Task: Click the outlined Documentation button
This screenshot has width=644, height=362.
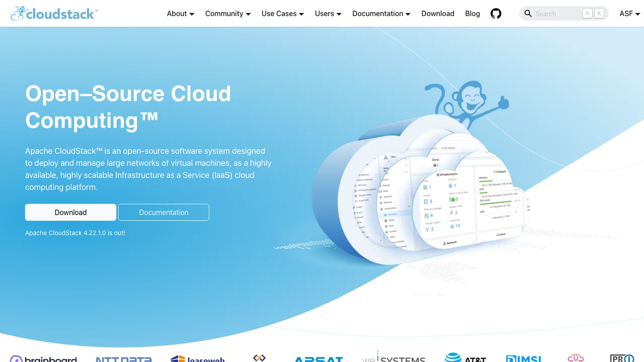Action: click(x=164, y=212)
